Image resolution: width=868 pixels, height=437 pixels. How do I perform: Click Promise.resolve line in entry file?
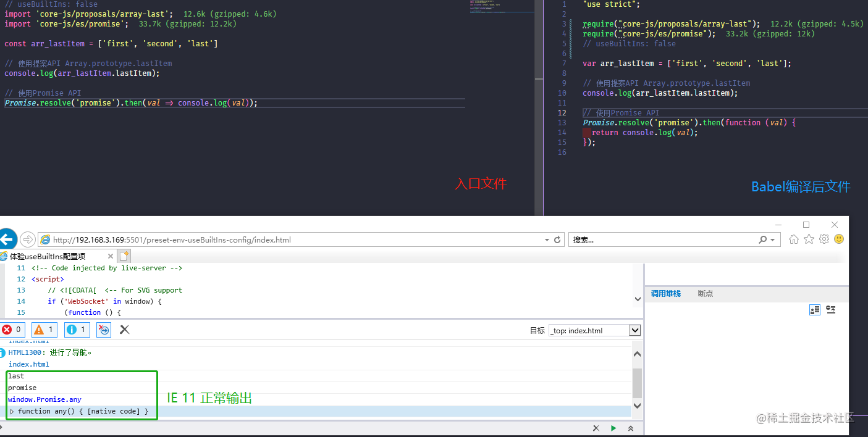[131, 103]
